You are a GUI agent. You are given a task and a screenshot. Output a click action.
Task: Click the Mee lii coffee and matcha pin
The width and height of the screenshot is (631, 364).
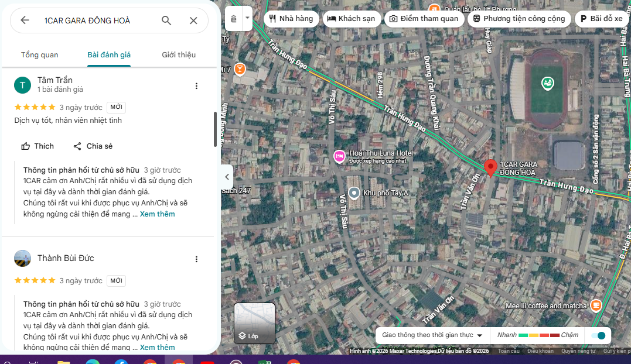tap(596, 305)
